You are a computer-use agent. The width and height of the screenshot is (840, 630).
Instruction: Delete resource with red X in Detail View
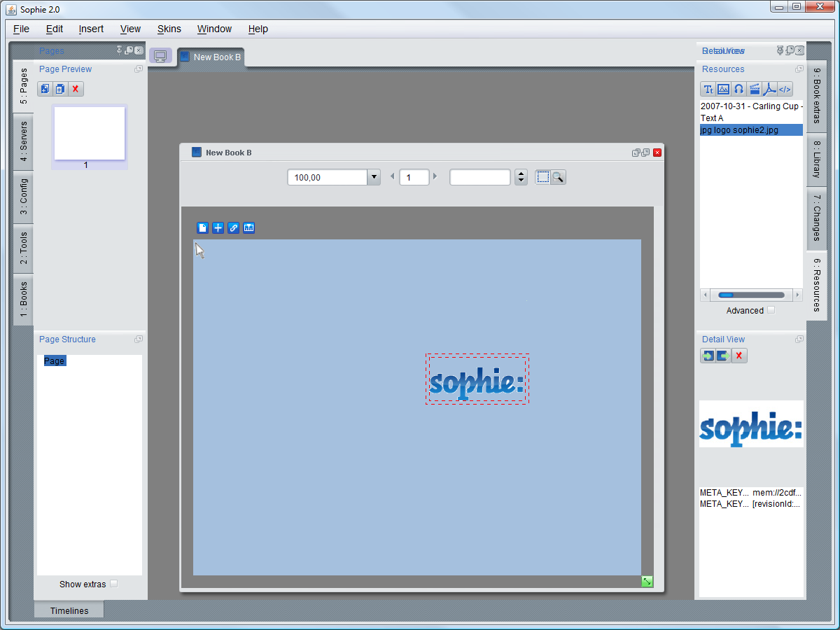click(739, 356)
